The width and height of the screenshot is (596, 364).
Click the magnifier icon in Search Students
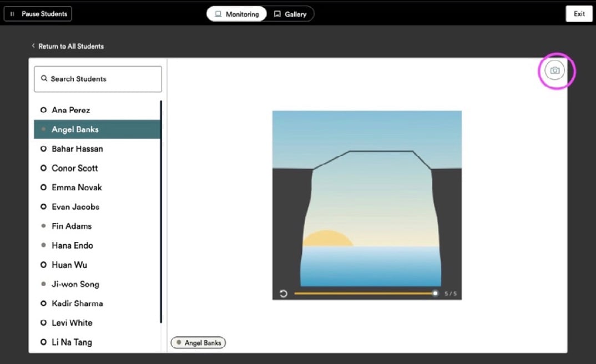44,79
